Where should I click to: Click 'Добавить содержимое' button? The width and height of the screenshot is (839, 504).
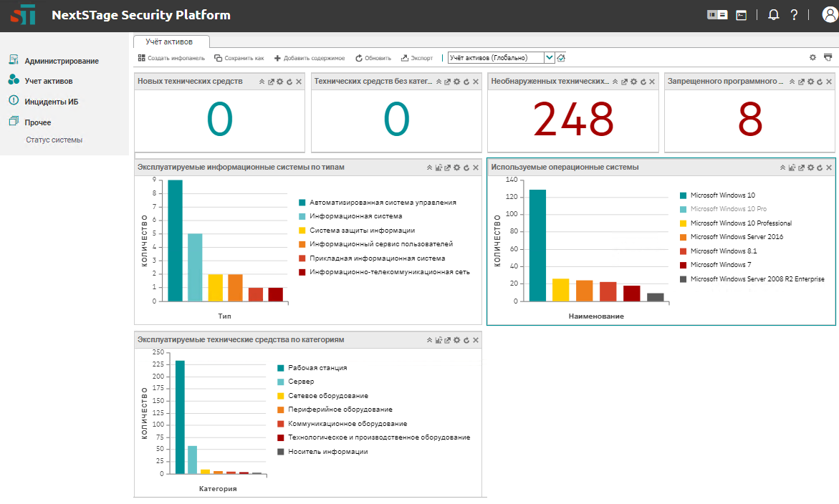(310, 58)
